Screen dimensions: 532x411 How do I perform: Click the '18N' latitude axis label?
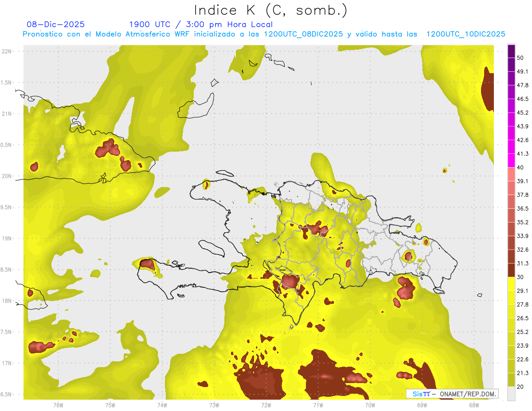[x=7, y=301]
